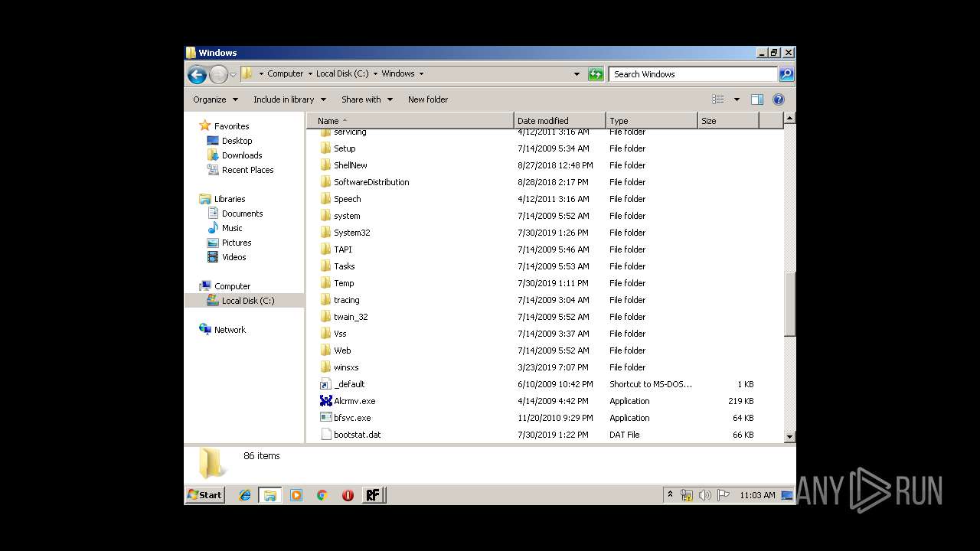Toggle the preview pane

click(x=757, y=99)
